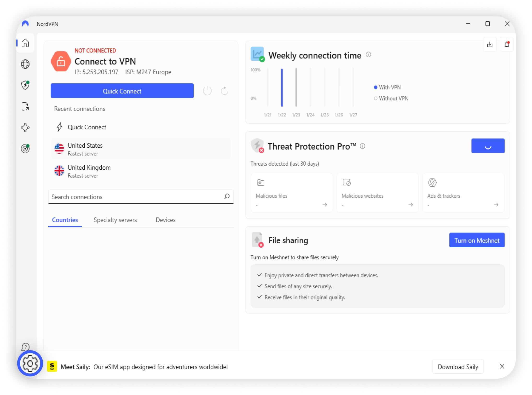Open file sharing icon in sidebar
The height and width of the screenshot is (395, 532).
[x=25, y=106]
